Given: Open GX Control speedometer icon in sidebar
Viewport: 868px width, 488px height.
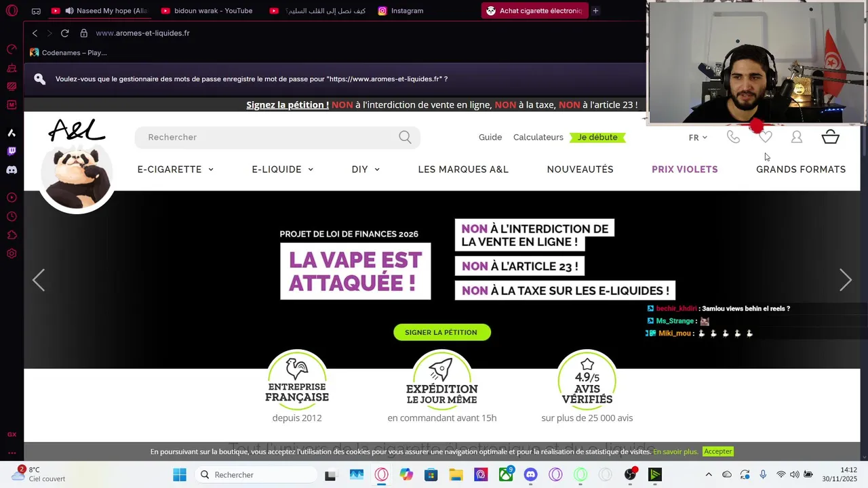Looking at the screenshot, I should pyautogui.click(x=12, y=49).
